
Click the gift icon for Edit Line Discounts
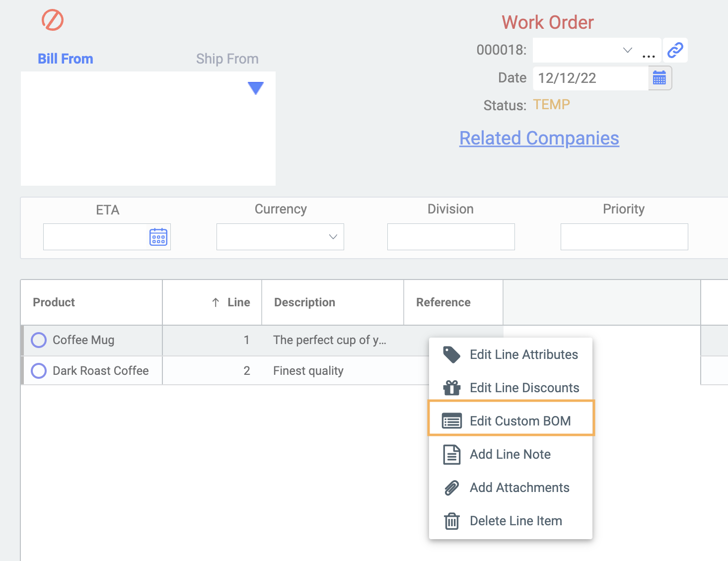(452, 388)
